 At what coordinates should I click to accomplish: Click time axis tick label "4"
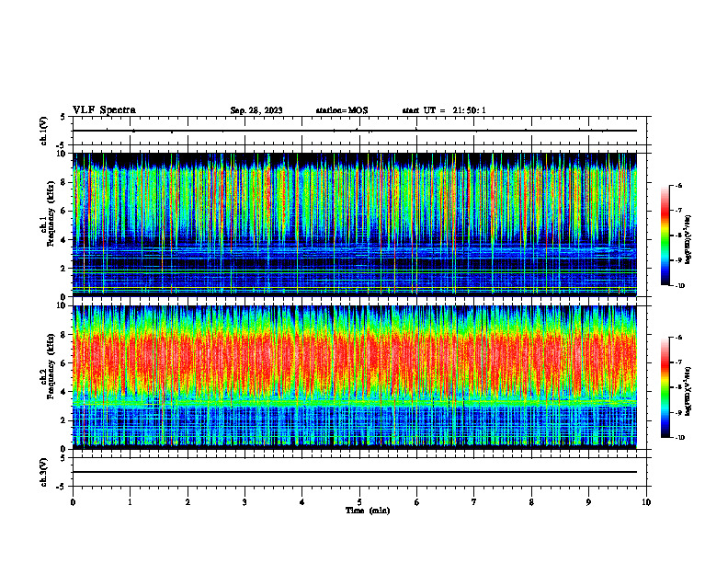tap(302, 502)
